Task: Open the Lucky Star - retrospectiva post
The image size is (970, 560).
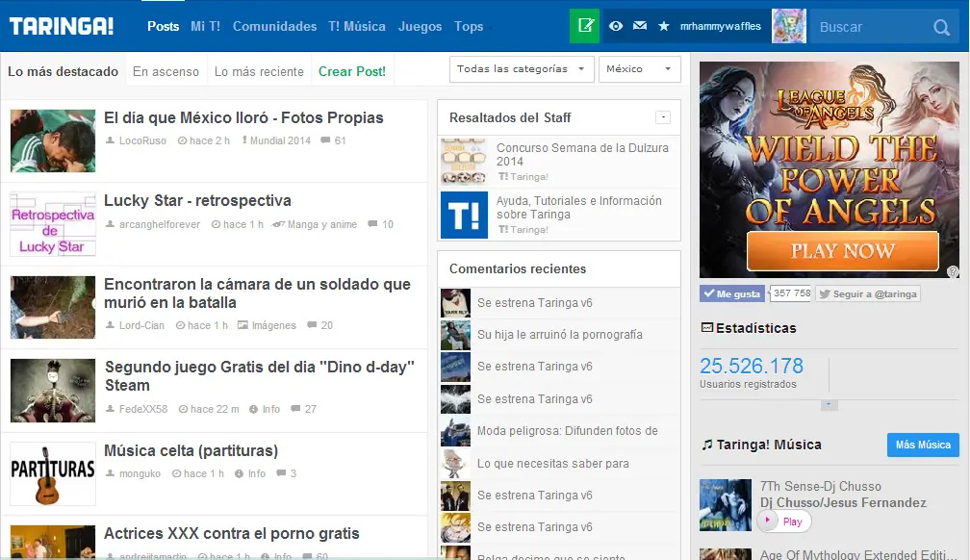Action: pos(197,200)
